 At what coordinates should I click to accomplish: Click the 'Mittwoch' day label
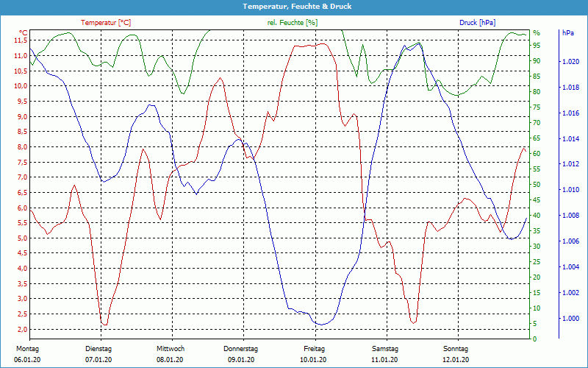click(171, 348)
